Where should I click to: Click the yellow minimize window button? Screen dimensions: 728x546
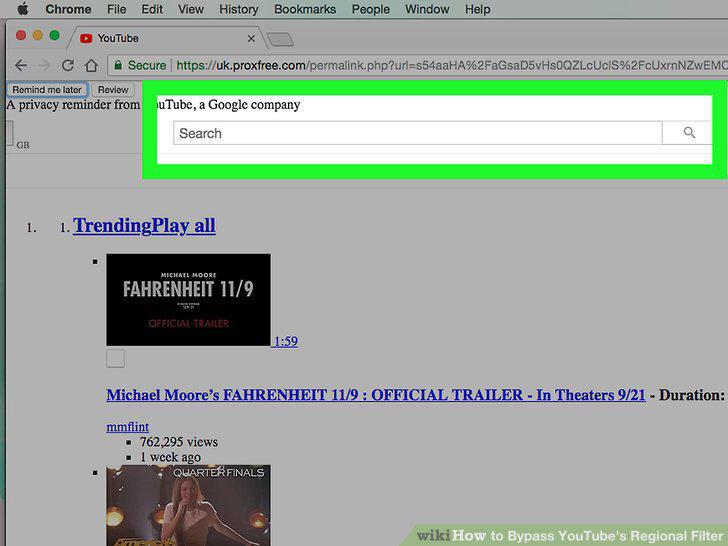38,35
